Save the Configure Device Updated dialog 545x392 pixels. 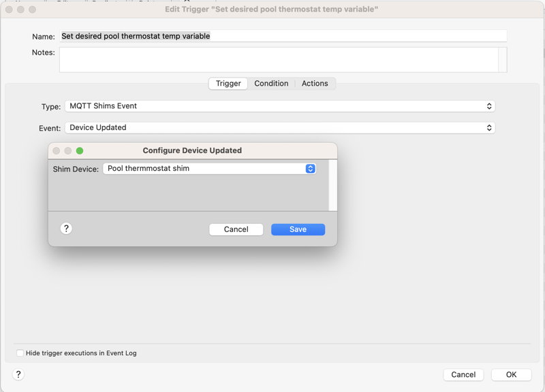tap(298, 229)
